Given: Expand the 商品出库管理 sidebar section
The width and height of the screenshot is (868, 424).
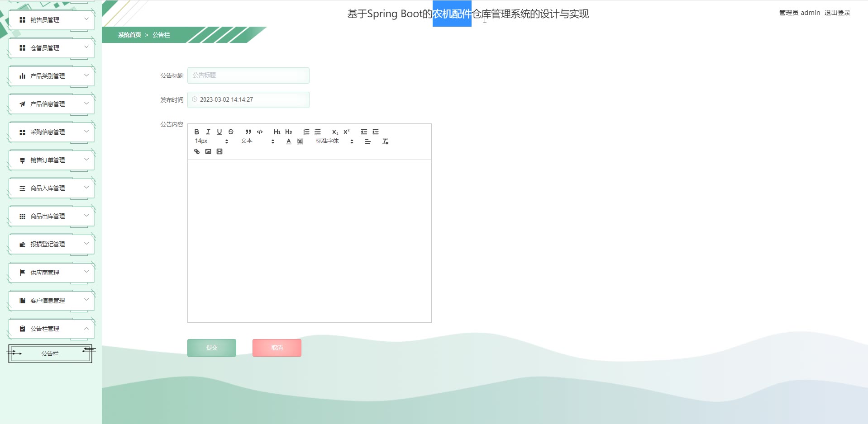Looking at the screenshot, I should pyautogui.click(x=51, y=216).
